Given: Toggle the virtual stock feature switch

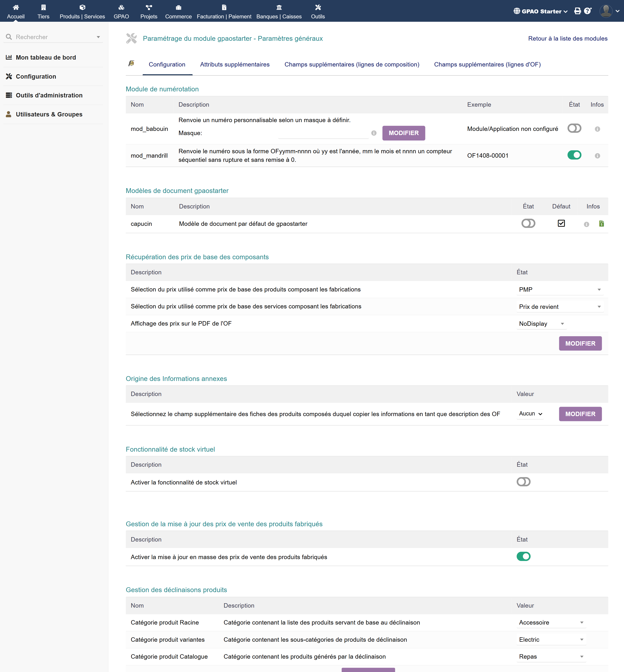Looking at the screenshot, I should pyautogui.click(x=523, y=482).
